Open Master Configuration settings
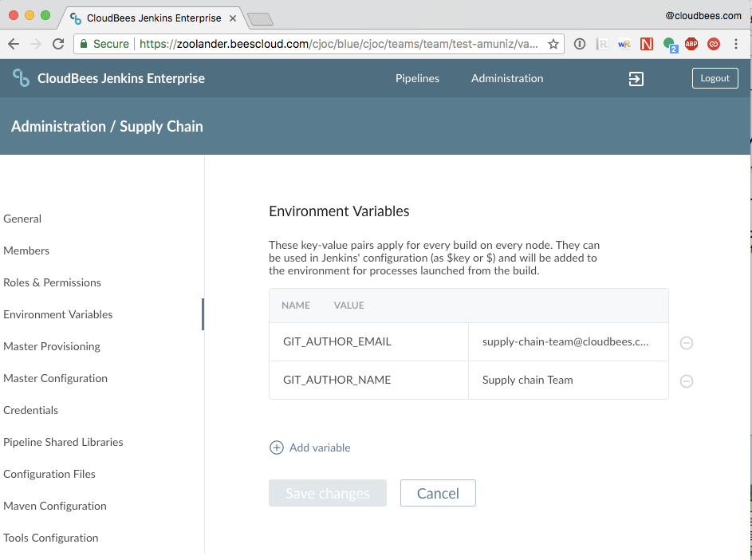 point(56,378)
